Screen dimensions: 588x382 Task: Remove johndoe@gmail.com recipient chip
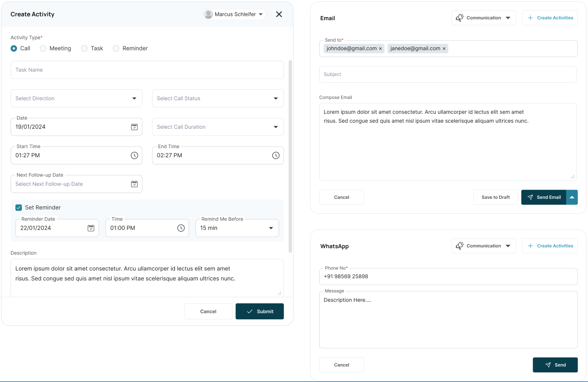[x=380, y=49]
